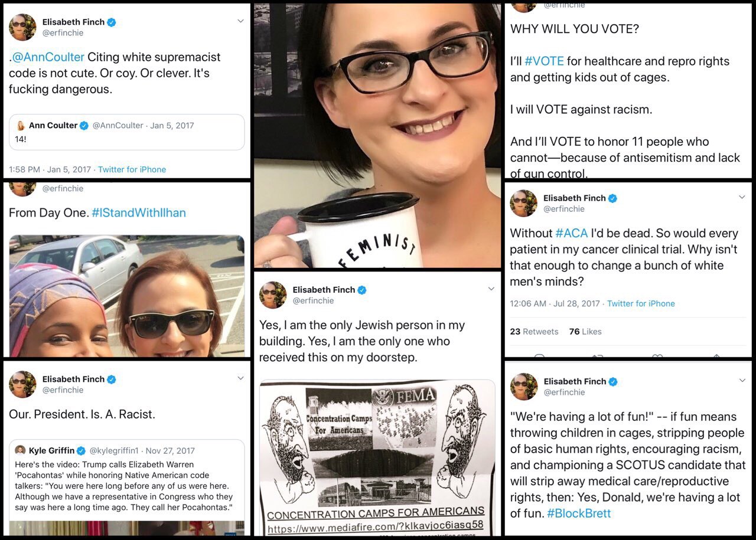View the 23 Retweets list
This screenshot has height=540, width=756.
coord(534,332)
